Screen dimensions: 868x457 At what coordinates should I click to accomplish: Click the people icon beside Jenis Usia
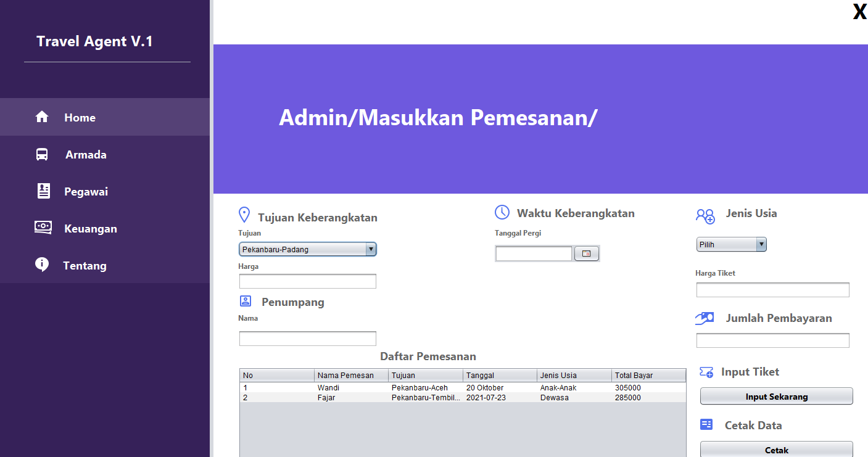[705, 216]
